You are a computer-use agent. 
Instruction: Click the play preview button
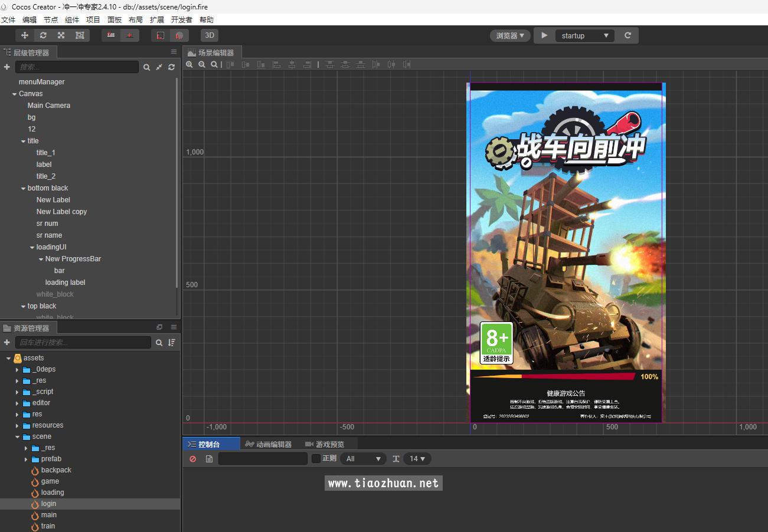pos(544,35)
